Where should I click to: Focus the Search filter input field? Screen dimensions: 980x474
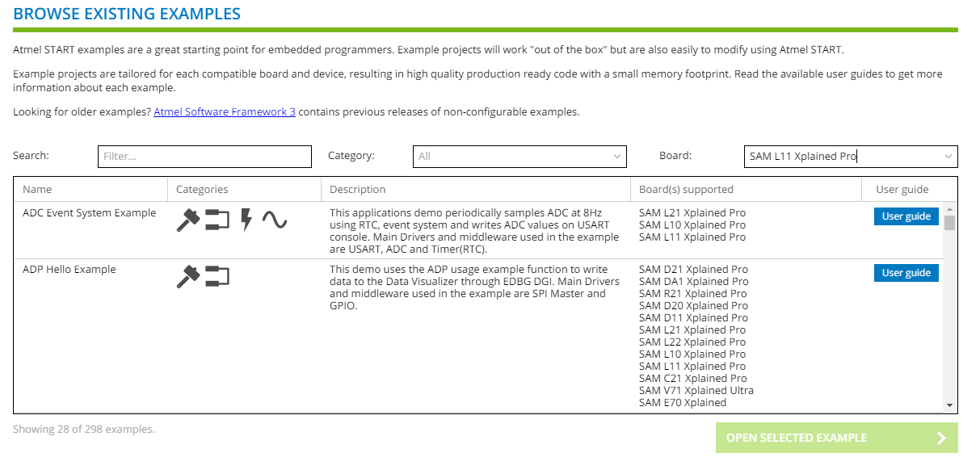tap(204, 157)
